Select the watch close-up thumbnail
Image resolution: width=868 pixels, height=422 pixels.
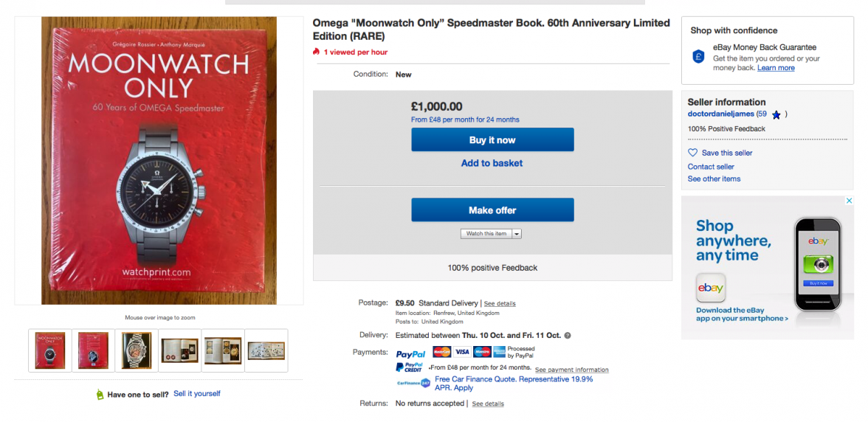137,350
